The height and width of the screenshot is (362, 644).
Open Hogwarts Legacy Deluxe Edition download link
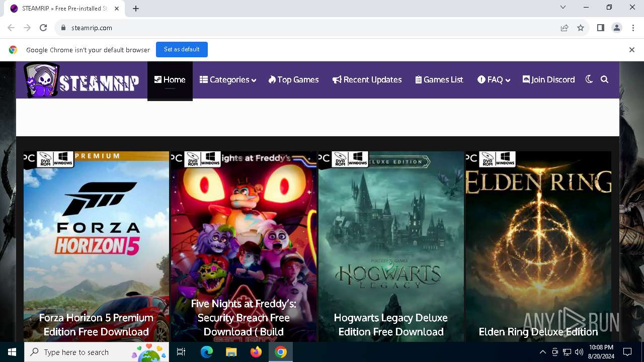pos(391,325)
